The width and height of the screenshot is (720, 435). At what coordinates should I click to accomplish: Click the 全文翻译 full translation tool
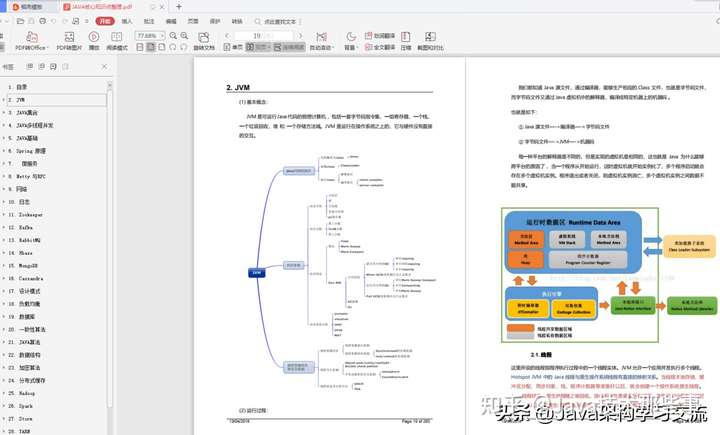pos(380,47)
